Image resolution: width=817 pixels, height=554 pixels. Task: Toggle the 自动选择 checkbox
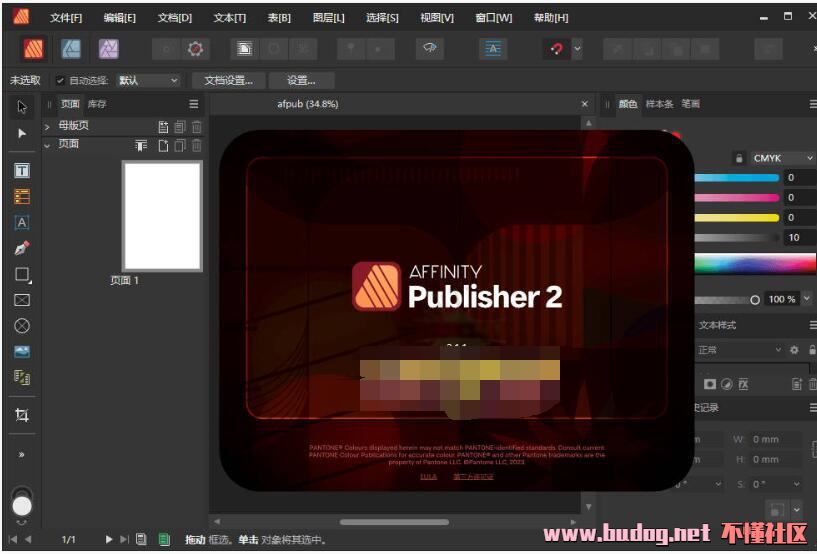click(60, 80)
